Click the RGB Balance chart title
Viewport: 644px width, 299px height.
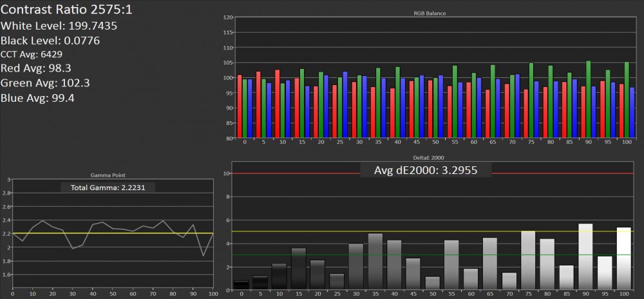tap(430, 13)
